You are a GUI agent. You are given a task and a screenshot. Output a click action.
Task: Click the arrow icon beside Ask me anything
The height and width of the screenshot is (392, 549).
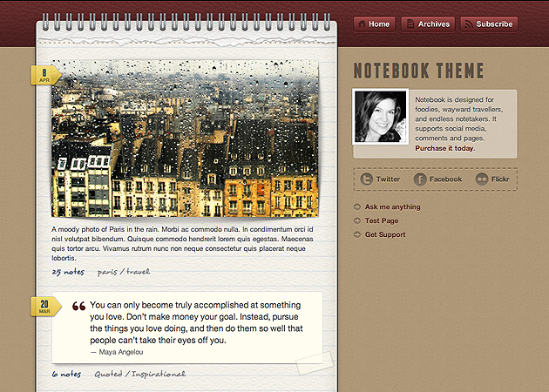(x=357, y=207)
